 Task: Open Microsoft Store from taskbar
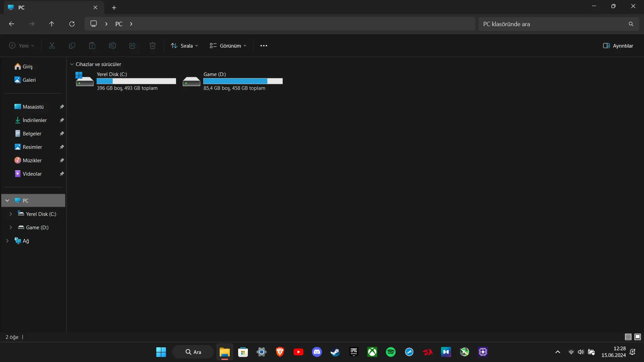243,352
